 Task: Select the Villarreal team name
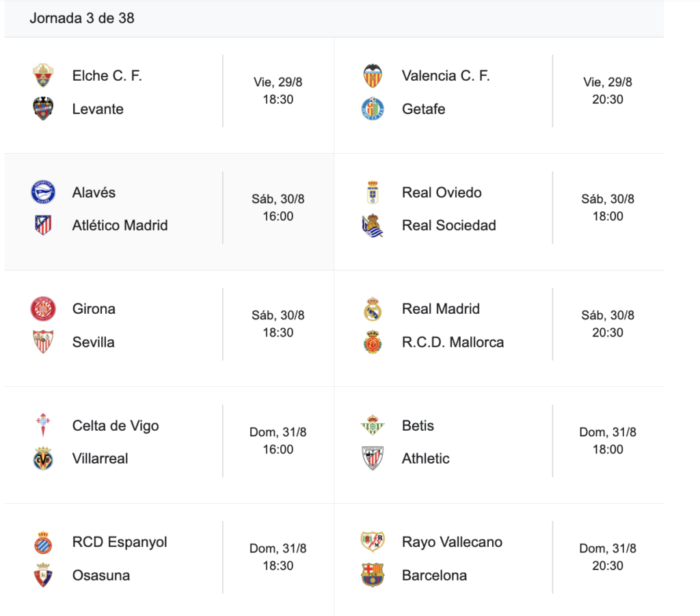pyautogui.click(x=100, y=459)
